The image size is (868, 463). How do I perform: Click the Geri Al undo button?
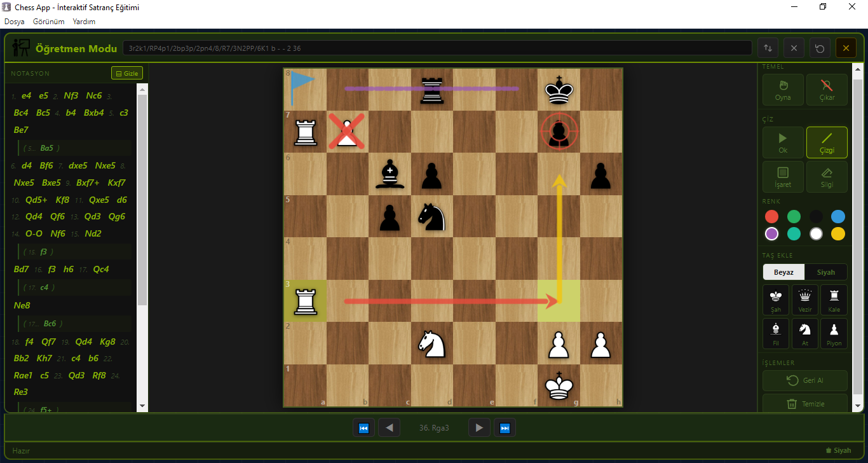(x=805, y=380)
